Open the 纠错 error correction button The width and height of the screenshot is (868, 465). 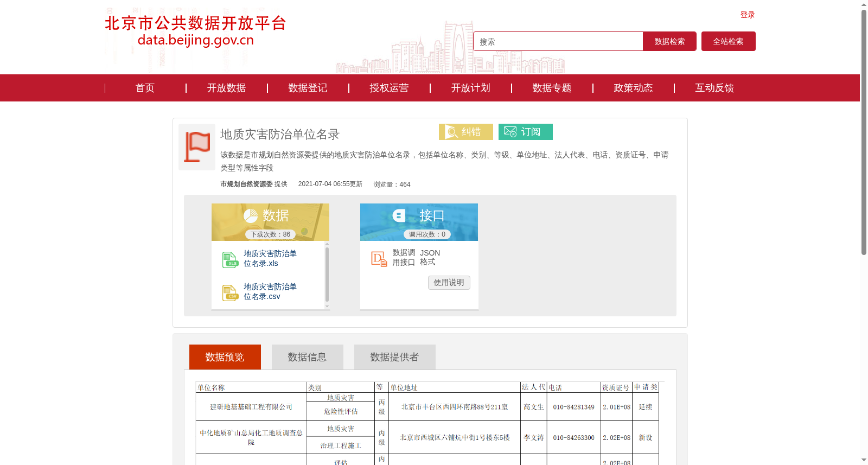pos(466,132)
